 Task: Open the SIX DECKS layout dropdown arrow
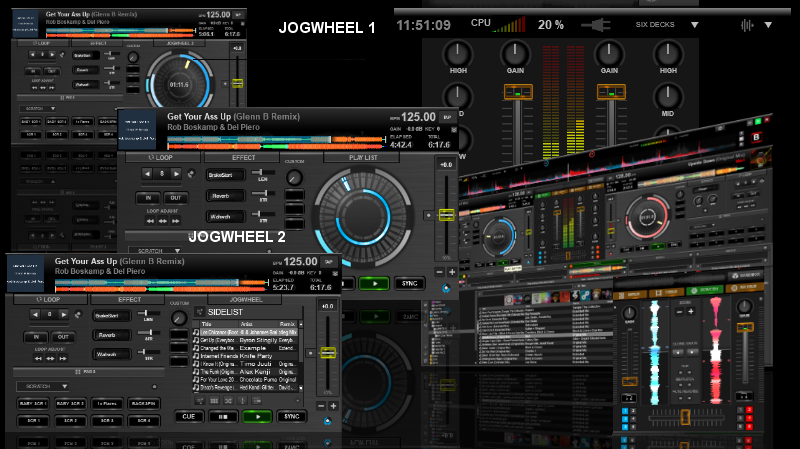point(694,24)
